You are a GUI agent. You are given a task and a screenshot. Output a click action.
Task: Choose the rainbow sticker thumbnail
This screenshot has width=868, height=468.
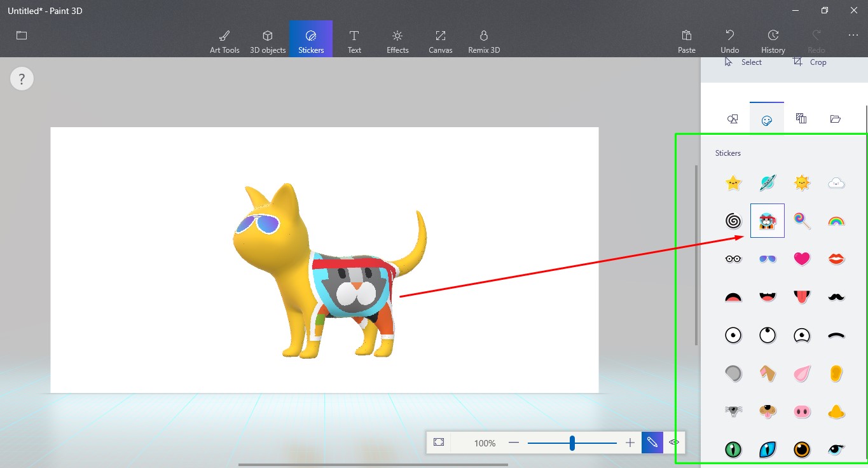(836, 221)
